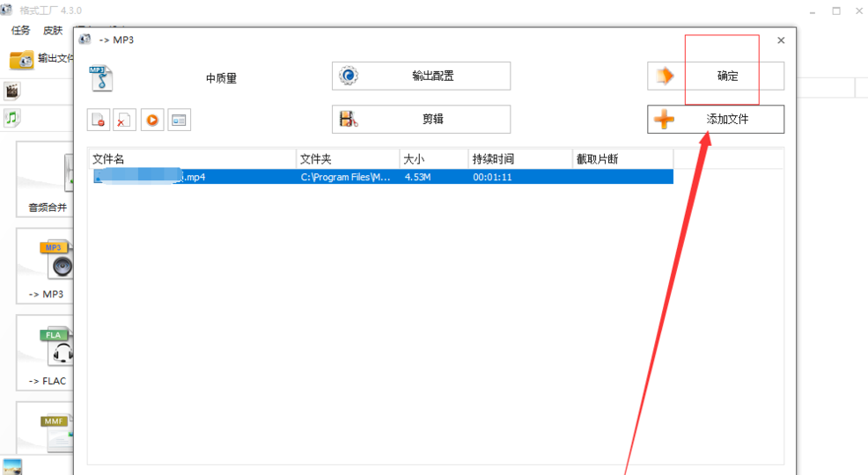Click the orange arrow icon on 确定 button
Viewport: 868px width, 475px height.
pyautogui.click(x=665, y=76)
